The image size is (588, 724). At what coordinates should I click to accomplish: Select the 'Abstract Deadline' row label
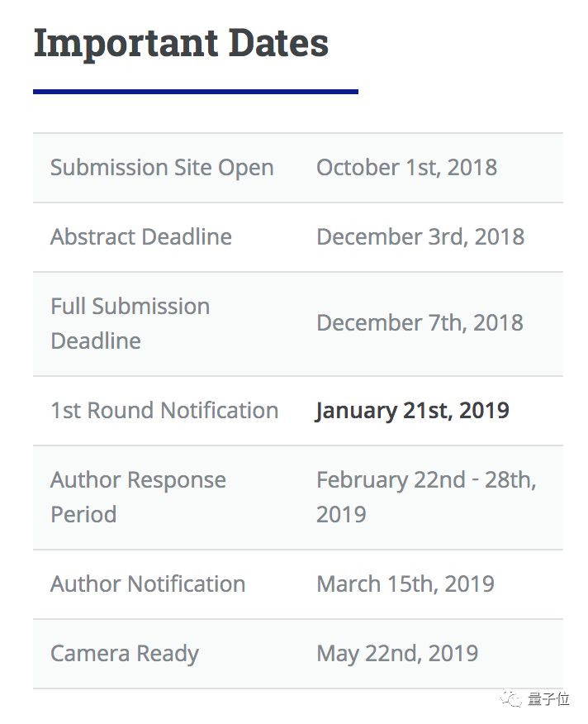tap(141, 237)
